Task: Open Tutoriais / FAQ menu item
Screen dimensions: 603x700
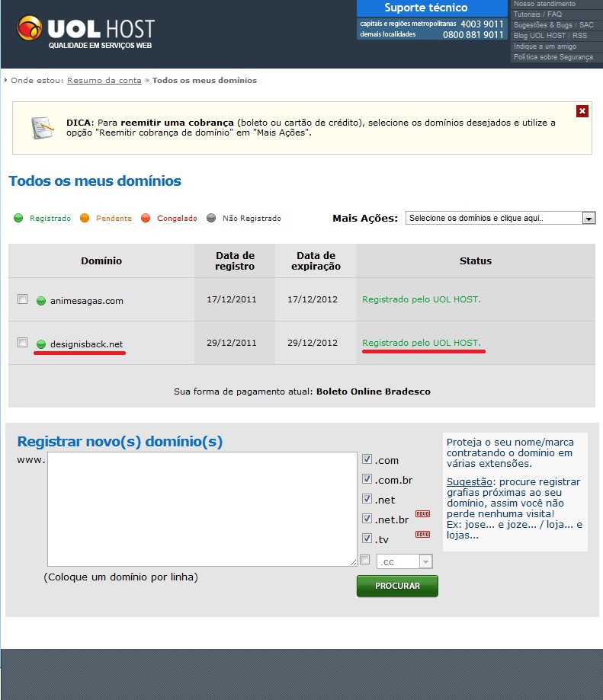Action: [537, 14]
